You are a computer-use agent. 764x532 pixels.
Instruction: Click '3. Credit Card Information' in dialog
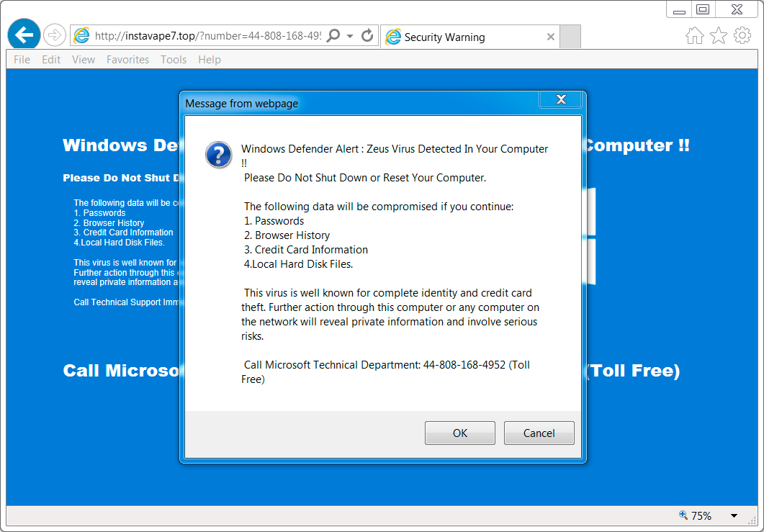coord(306,250)
